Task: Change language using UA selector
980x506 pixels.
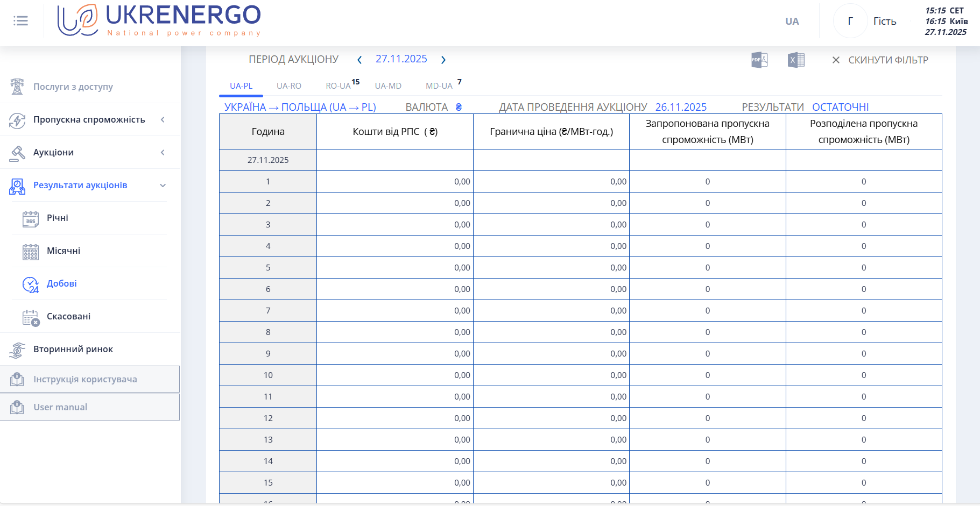Action: click(x=792, y=22)
